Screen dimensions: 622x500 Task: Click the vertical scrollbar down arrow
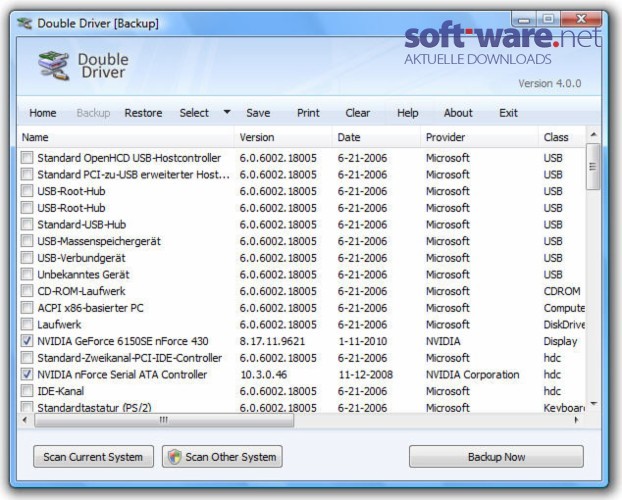pyautogui.click(x=593, y=404)
